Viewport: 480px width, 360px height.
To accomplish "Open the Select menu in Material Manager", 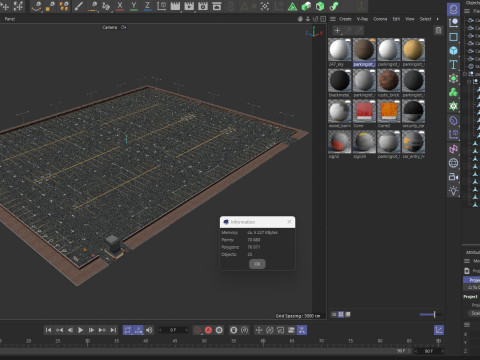I will (425, 19).
